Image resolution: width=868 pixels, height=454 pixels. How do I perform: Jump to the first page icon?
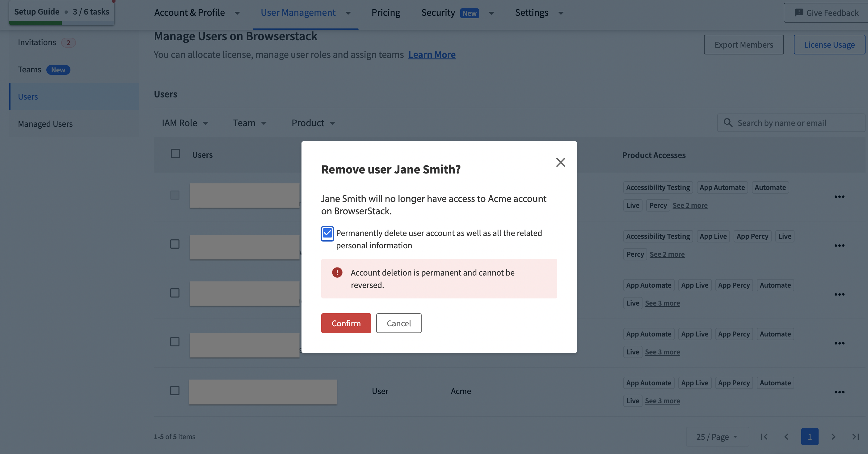coord(764,436)
